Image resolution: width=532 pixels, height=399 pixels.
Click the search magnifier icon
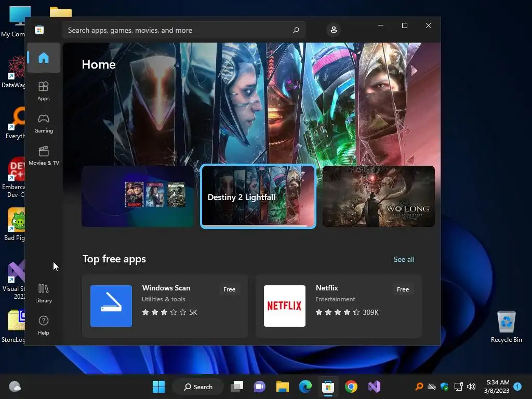click(296, 30)
